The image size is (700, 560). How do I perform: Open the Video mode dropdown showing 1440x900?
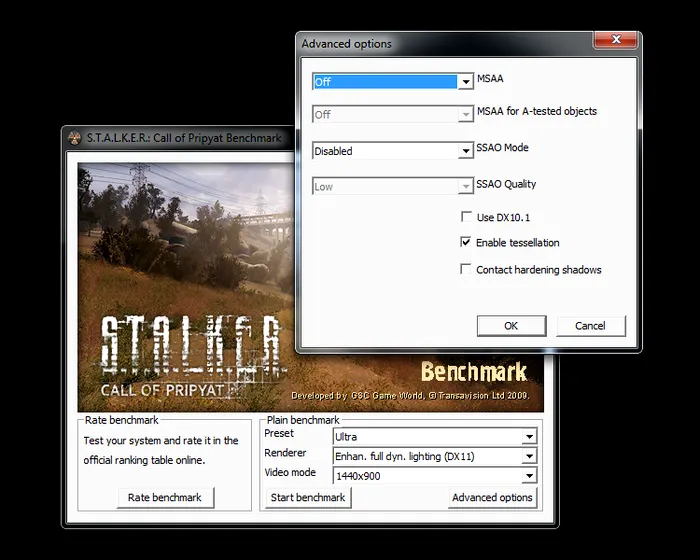tap(435, 476)
